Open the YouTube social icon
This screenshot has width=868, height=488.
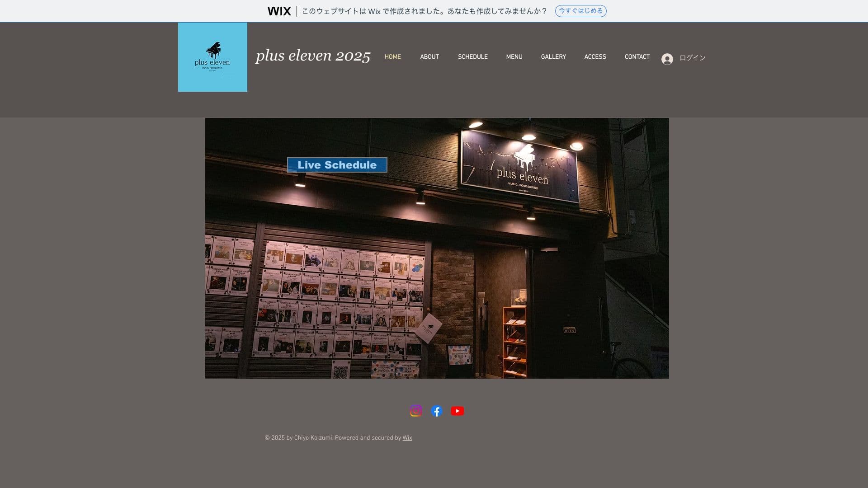(x=458, y=411)
